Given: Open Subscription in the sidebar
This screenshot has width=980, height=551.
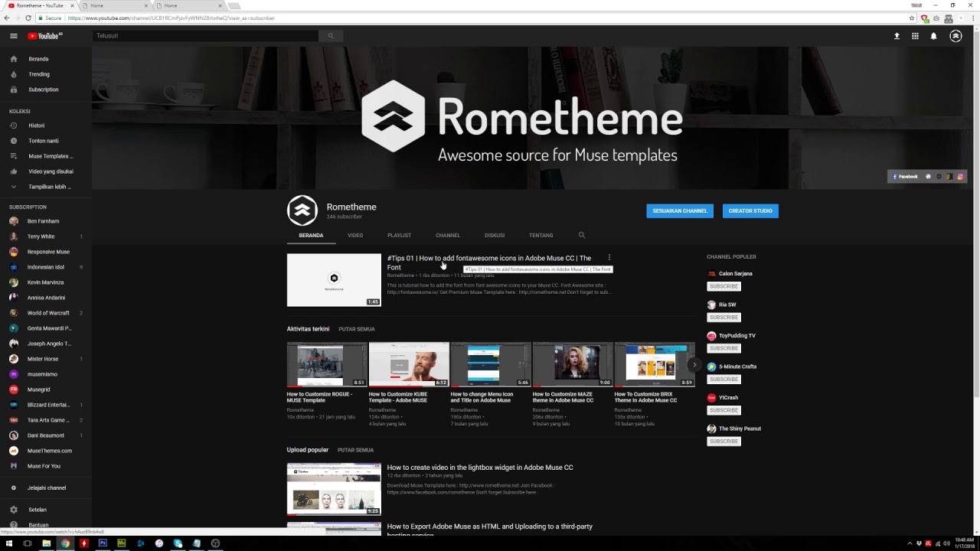Looking at the screenshot, I should pos(46,90).
